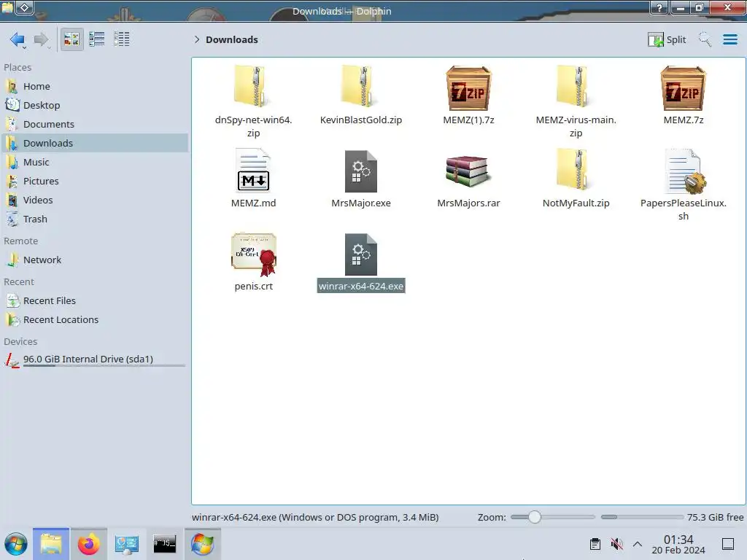Select Downloads in the Places sidebar
The image size is (747, 560).
click(x=96, y=144)
